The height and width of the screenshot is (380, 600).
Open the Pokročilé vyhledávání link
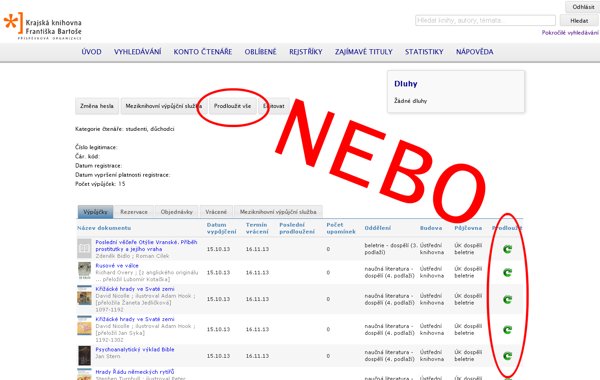coord(570,33)
